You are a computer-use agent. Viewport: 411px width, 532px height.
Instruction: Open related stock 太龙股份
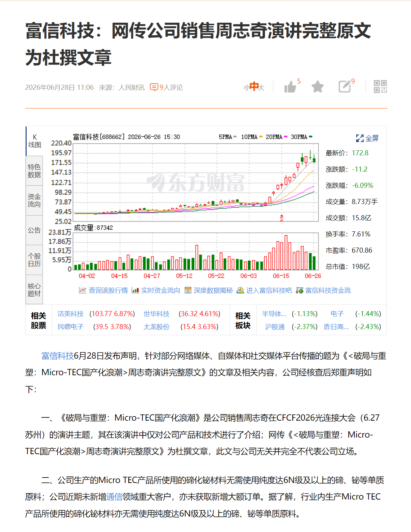(x=156, y=327)
